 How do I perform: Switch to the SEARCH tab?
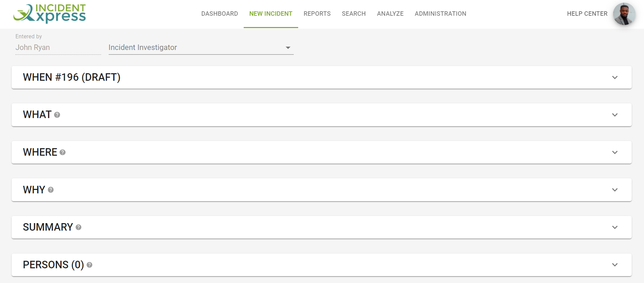(x=354, y=14)
